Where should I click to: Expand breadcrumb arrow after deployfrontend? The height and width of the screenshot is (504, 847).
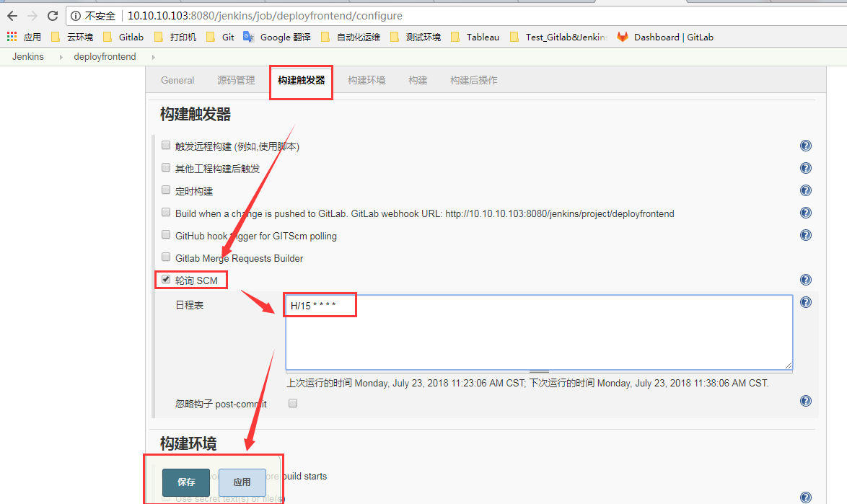pos(154,57)
